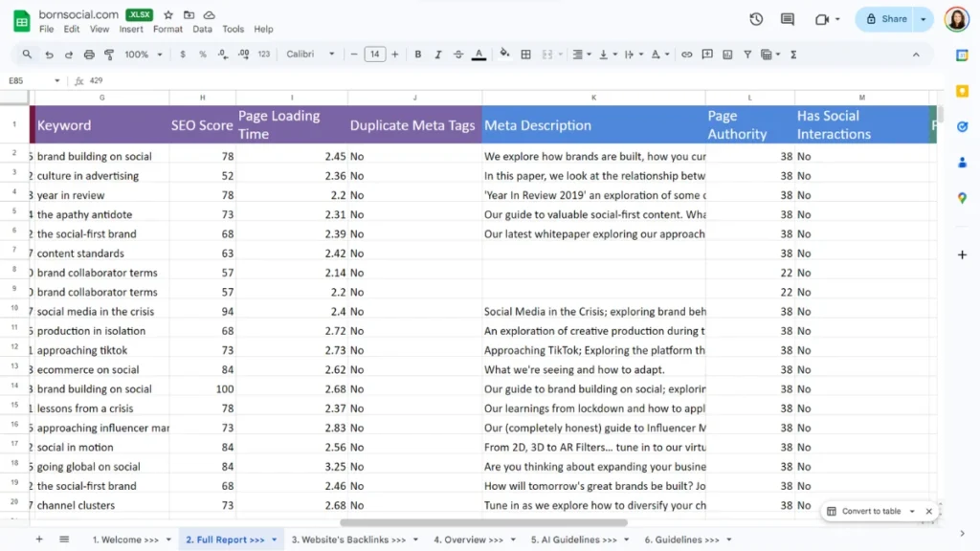Star the bornsocial.com document

168,15
